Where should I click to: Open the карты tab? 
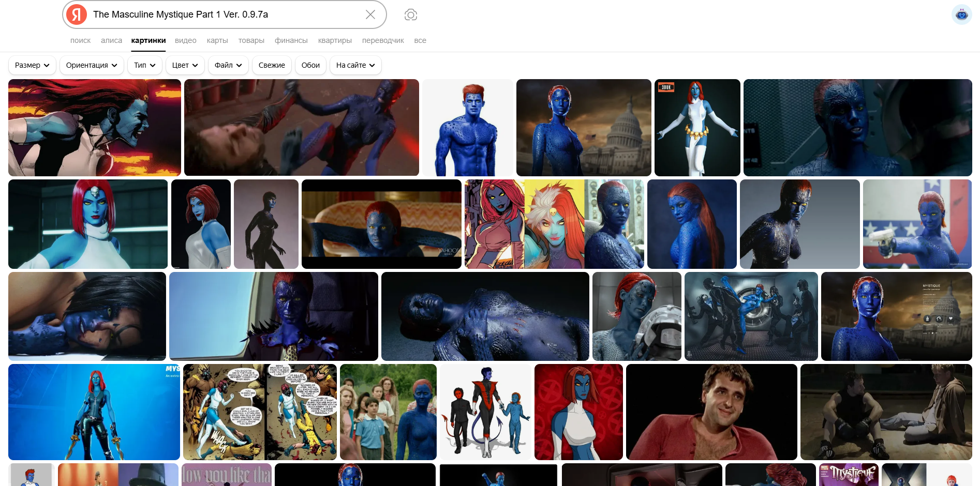217,40
